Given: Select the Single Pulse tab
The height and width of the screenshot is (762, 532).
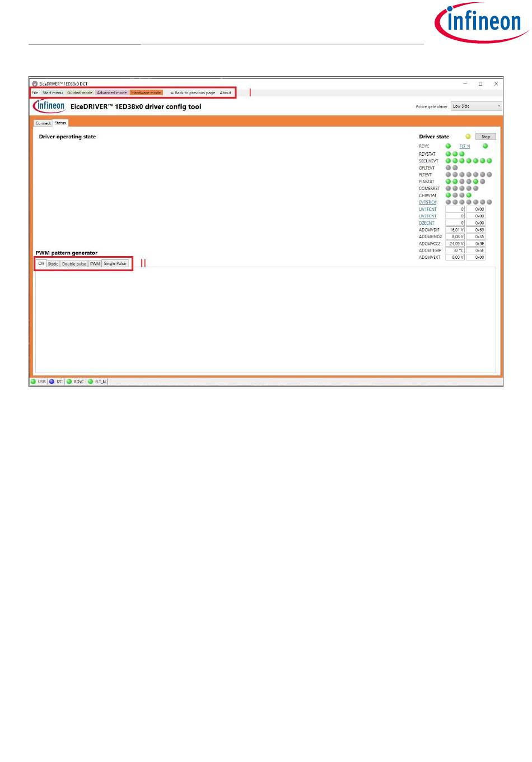Looking at the screenshot, I should click(x=115, y=263).
